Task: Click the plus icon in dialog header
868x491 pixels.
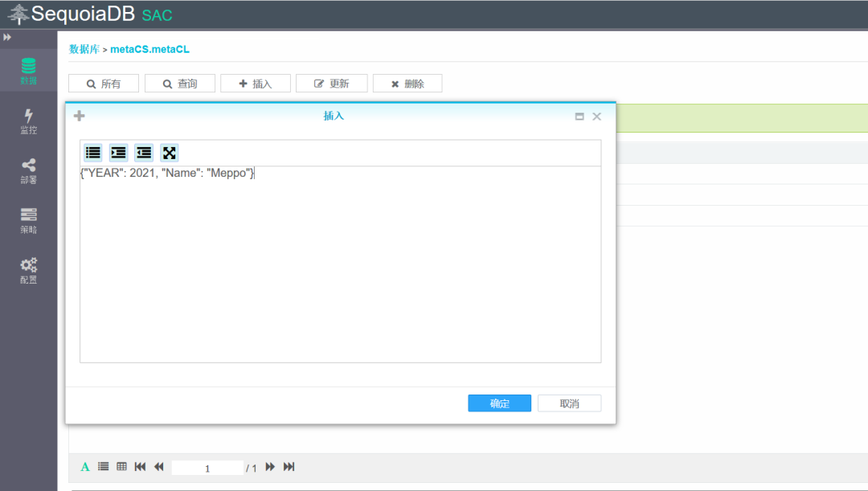Action: (x=79, y=116)
